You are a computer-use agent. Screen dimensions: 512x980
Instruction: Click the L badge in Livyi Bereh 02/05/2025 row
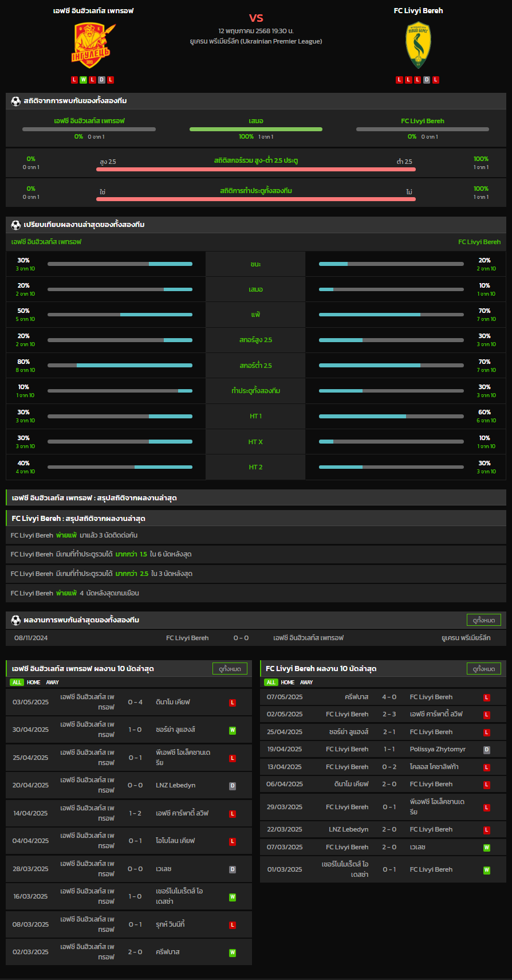coord(487,715)
